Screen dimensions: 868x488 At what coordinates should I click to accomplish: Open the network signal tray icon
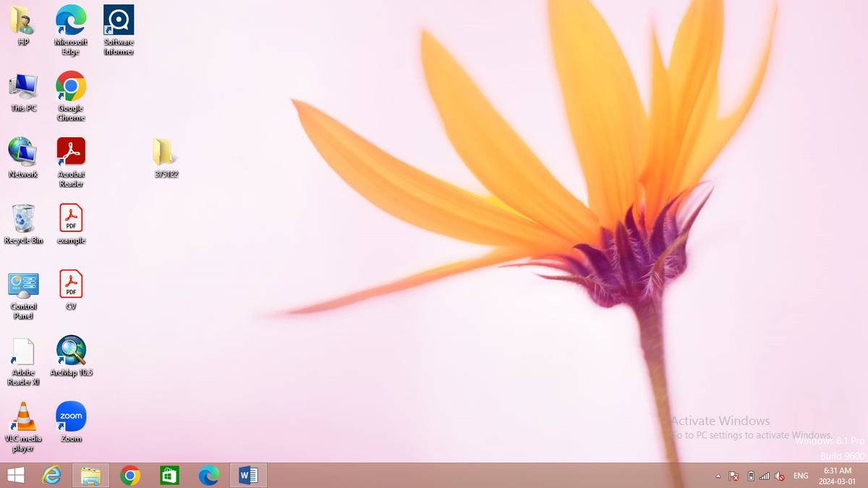coord(765,476)
